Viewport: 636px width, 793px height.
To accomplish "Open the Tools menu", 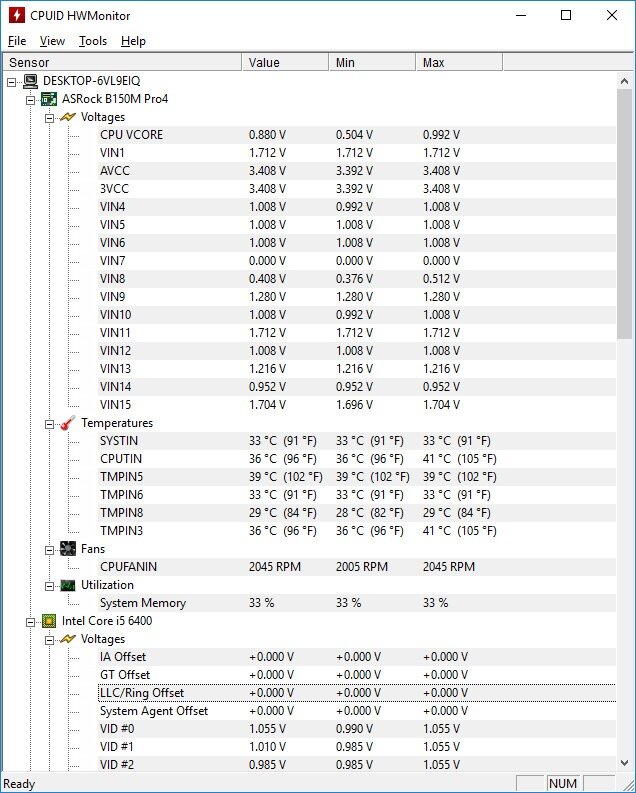I will pyautogui.click(x=93, y=41).
